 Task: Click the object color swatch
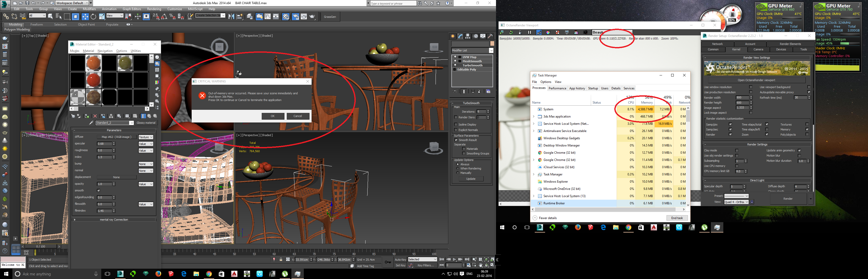[492, 44]
